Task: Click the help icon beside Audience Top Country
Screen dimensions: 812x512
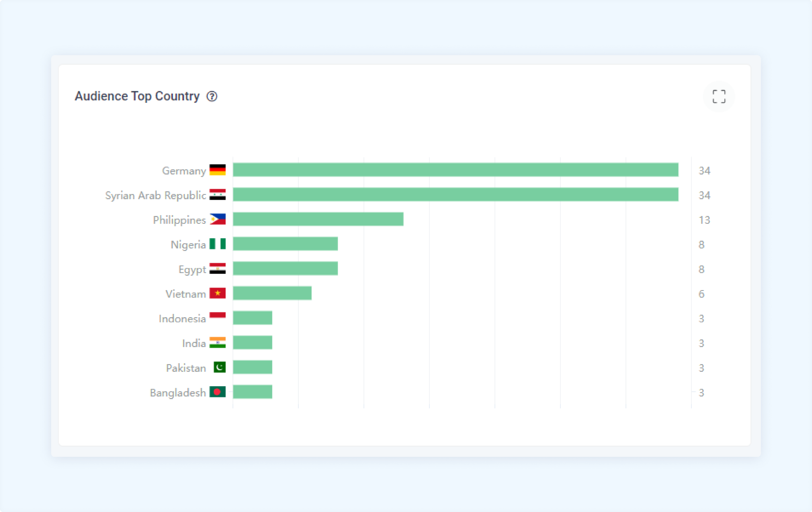Action: point(212,96)
